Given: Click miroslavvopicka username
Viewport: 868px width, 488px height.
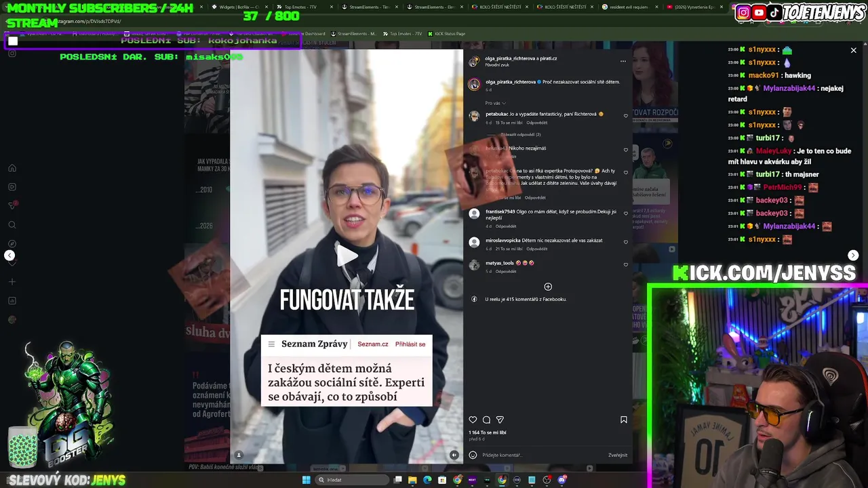Looking at the screenshot, I should [x=503, y=240].
